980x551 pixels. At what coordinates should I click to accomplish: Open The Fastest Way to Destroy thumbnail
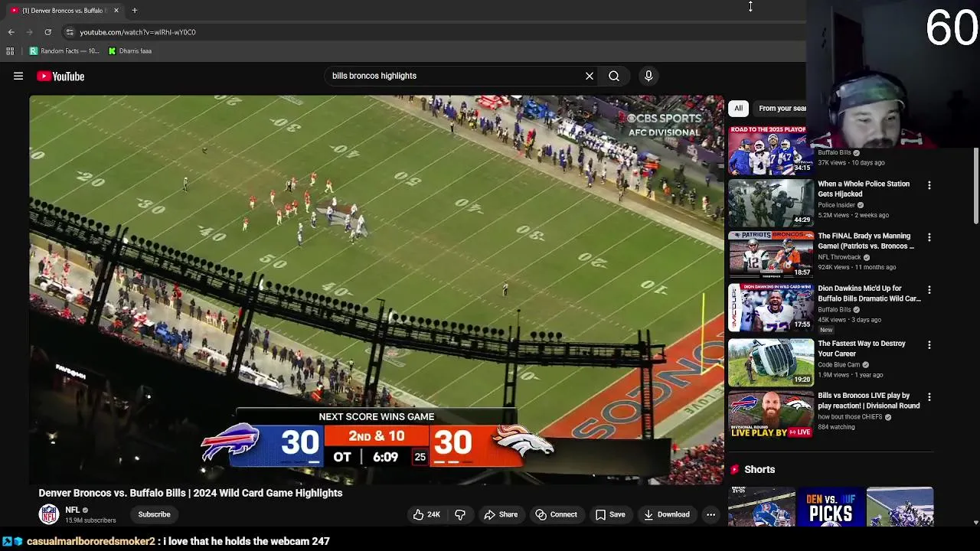(771, 362)
